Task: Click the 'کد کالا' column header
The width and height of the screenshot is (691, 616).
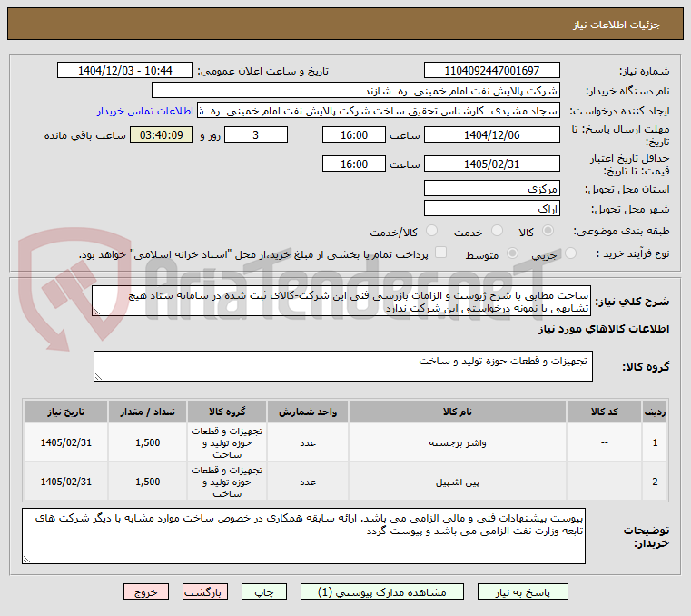Action: pos(604,412)
